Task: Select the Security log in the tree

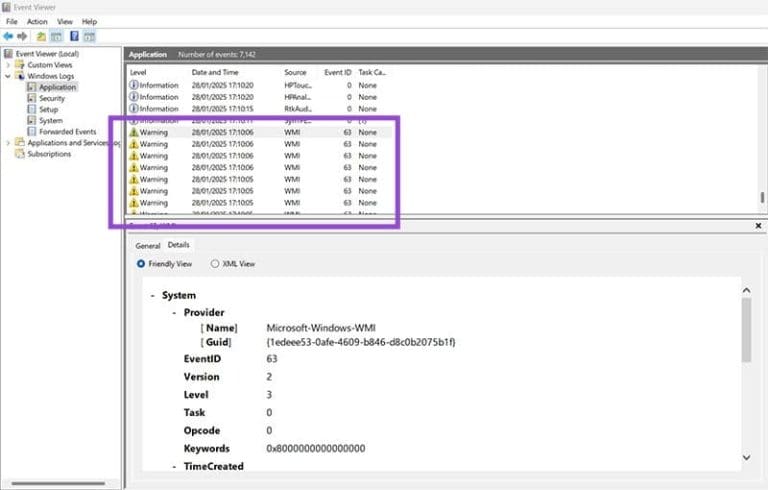Action: (51, 98)
